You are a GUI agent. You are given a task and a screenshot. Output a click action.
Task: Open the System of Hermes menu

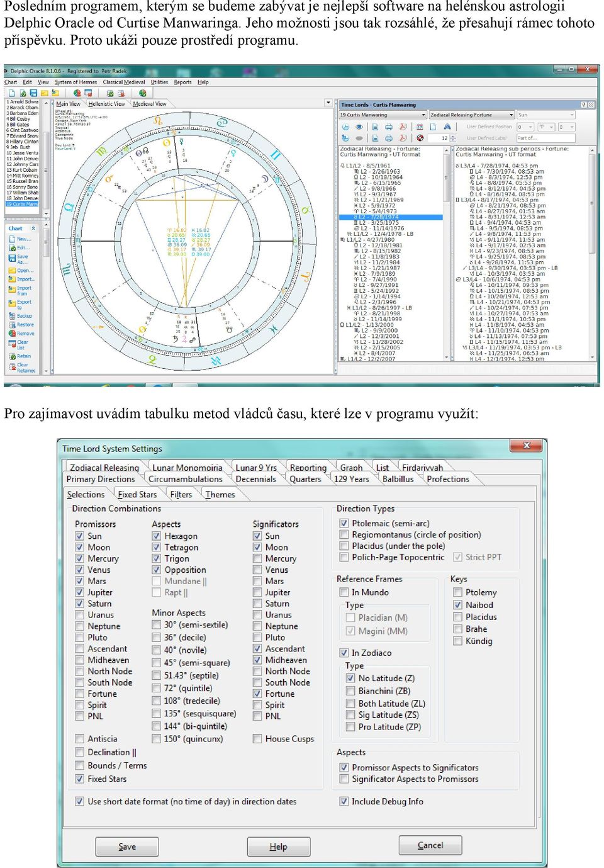point(75,82)
